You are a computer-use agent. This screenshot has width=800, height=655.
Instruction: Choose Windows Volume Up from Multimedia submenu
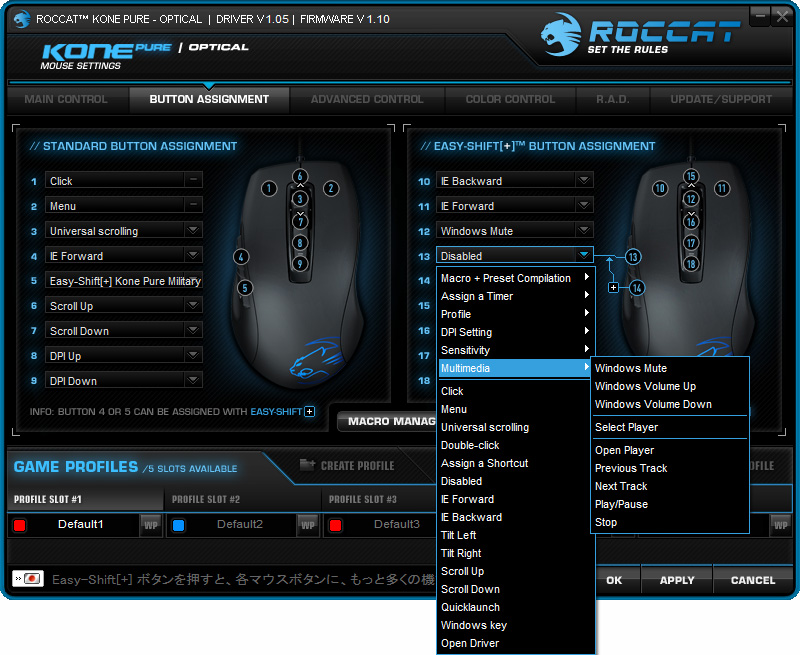pos(669,386)
